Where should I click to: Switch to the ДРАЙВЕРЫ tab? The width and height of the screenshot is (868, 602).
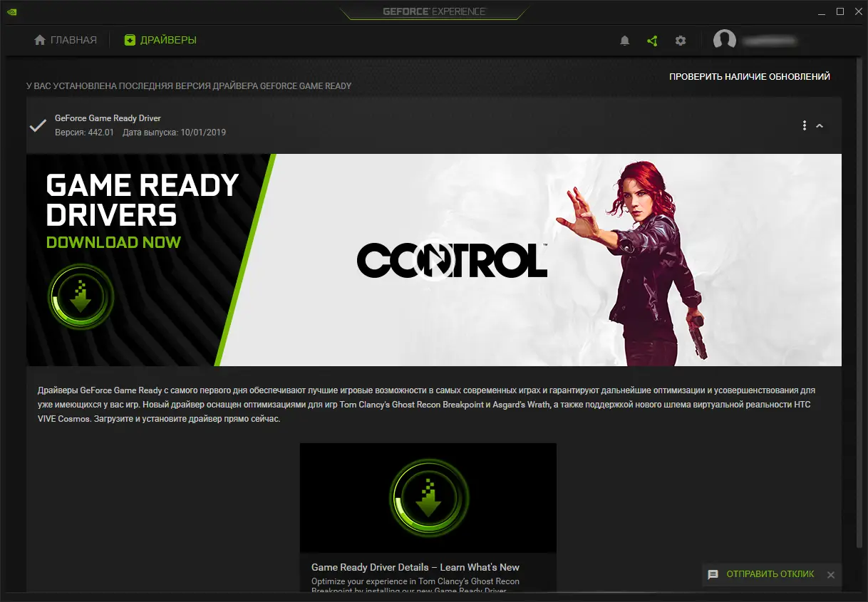[x=160, y=40]
